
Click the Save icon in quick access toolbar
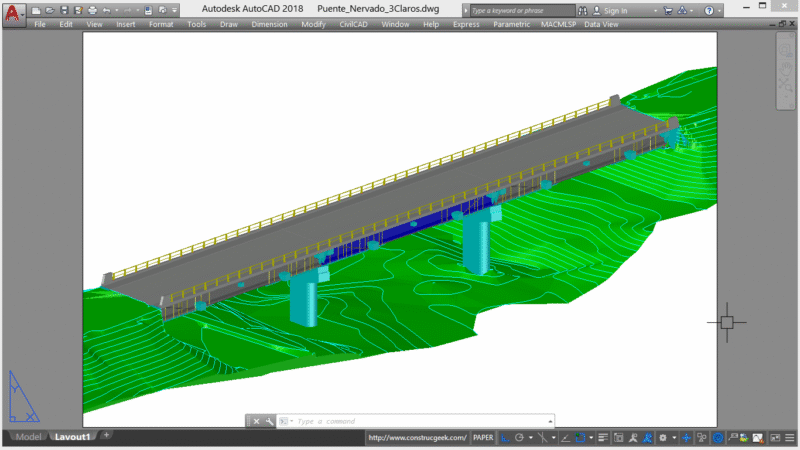pos(64,10)
